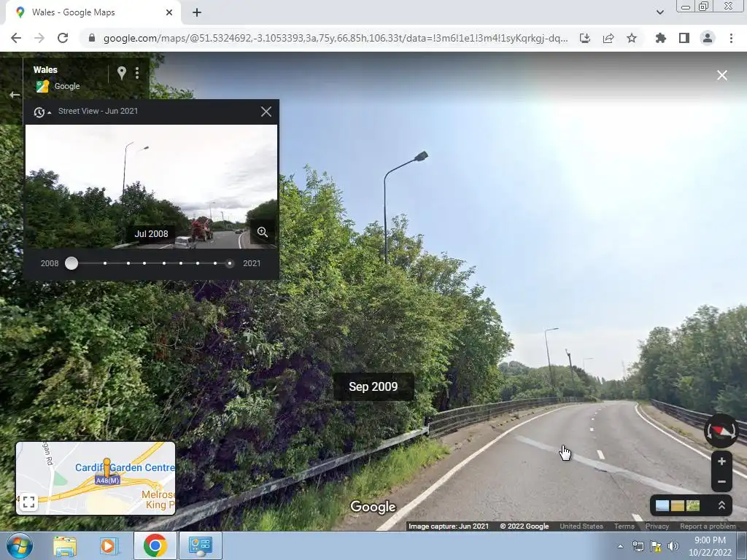Viewport: 747px width, 560px height.
Task: Click the network tray icon
Action: (638, 546)
